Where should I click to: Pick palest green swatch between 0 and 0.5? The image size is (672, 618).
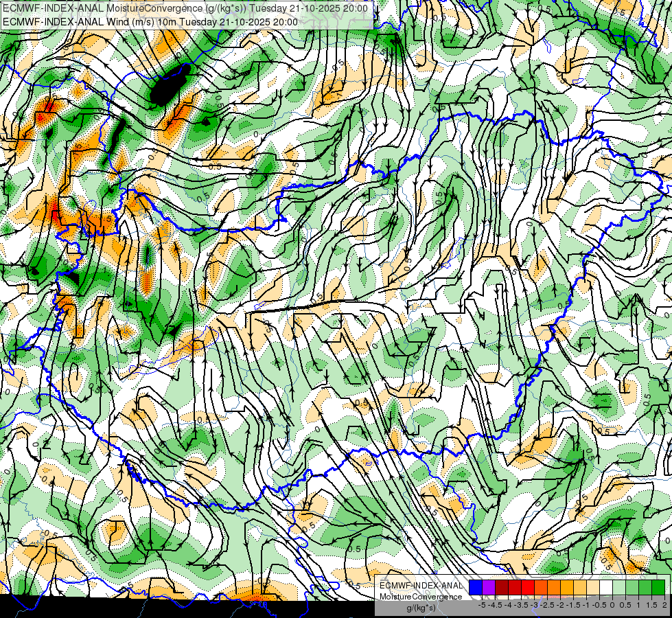tap(619, 588)
